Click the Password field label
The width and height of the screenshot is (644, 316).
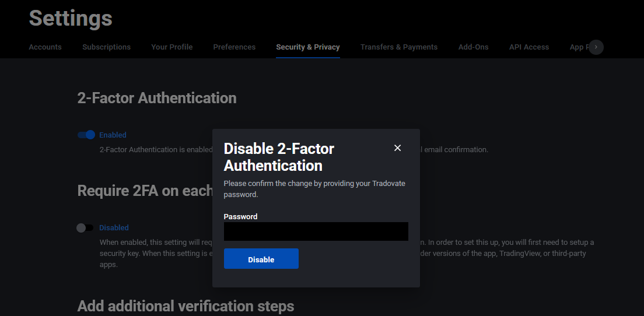241,217
